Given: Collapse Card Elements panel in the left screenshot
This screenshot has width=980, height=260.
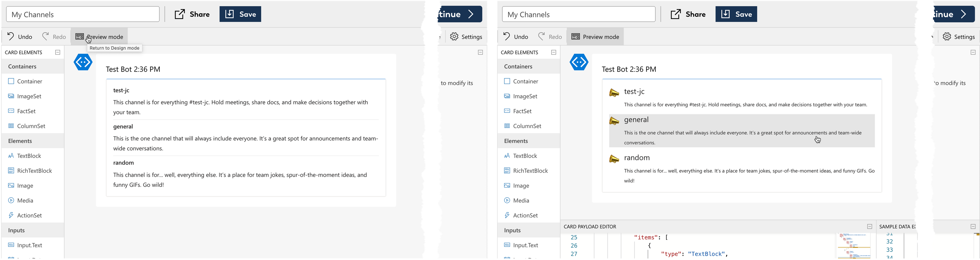Looking at the screenshot, I should tap(58, 52).
